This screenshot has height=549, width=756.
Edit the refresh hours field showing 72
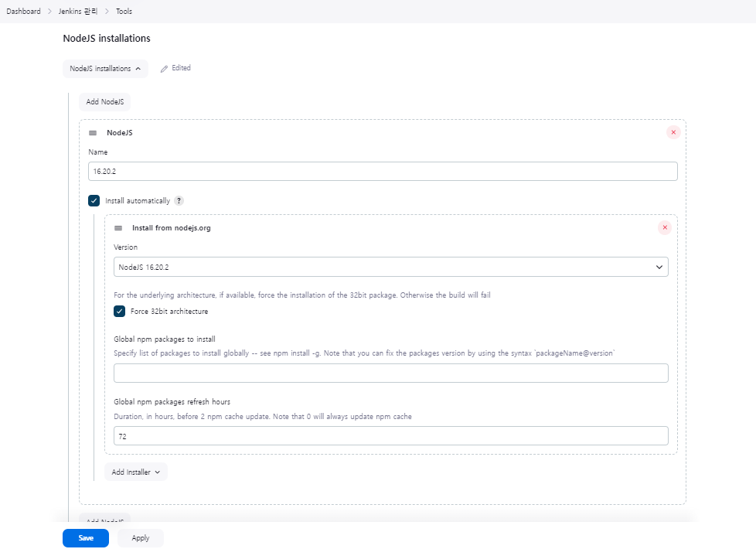pyautogui.click(x=390, y=435)
